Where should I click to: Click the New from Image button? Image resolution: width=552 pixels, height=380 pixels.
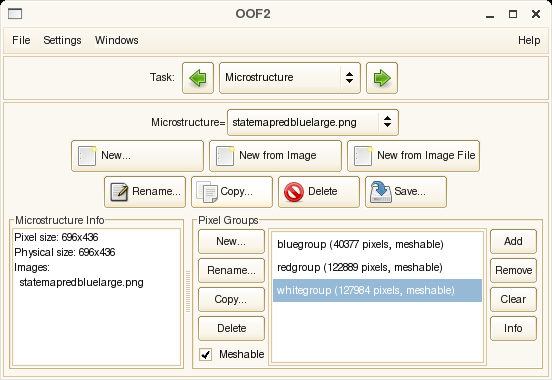click(275, 156)
